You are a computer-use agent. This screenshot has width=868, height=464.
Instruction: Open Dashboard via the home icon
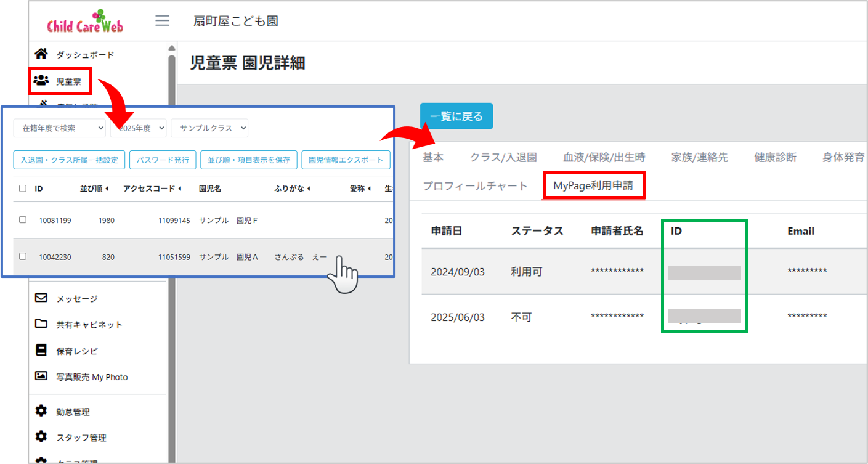click(41, 54)
